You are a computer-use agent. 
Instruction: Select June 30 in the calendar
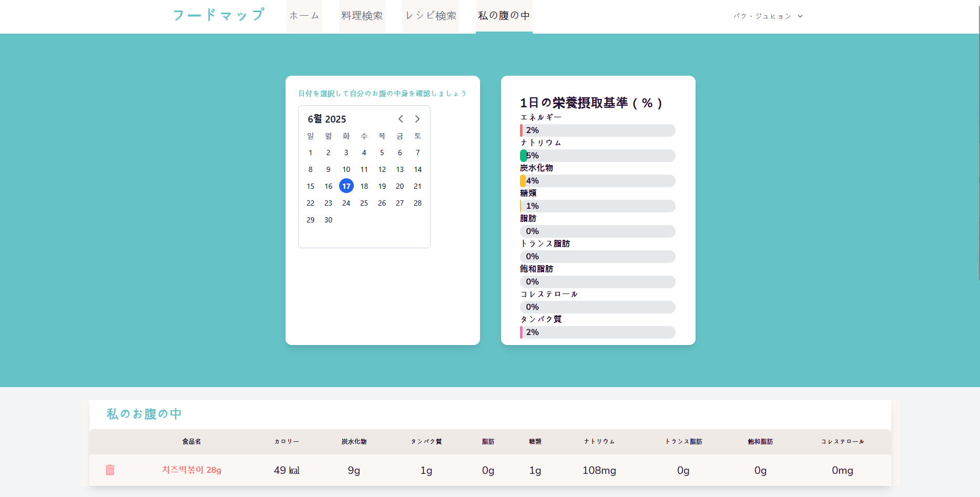coord(329,220)
